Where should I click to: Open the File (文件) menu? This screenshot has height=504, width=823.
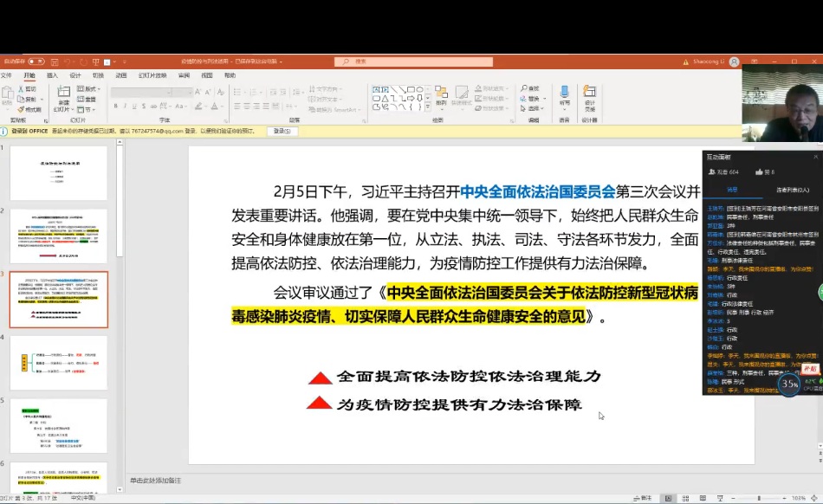tap(6, 75)
